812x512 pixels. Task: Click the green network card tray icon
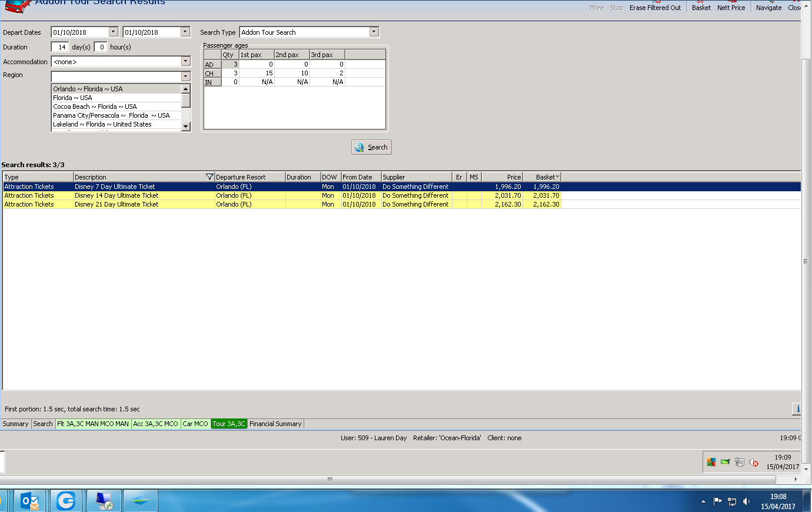click(725, 462)
